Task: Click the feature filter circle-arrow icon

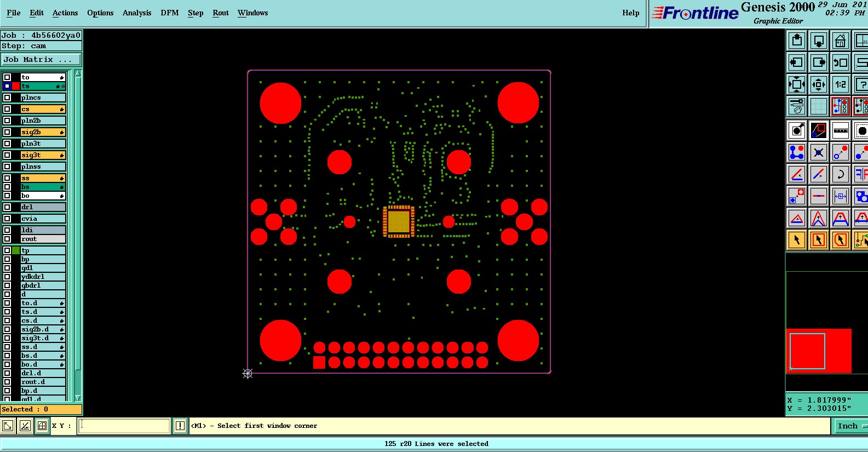Action: click(797, 130)
